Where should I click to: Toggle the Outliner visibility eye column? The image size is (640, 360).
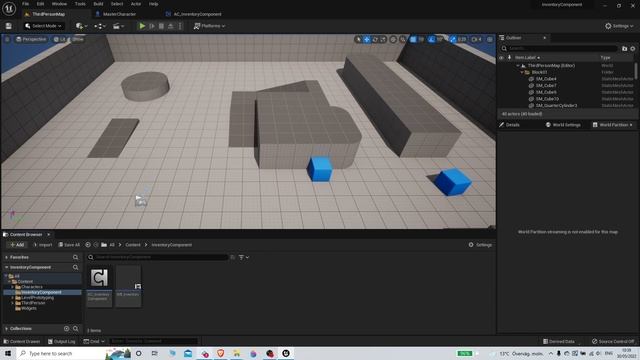[x=502, y=58]
